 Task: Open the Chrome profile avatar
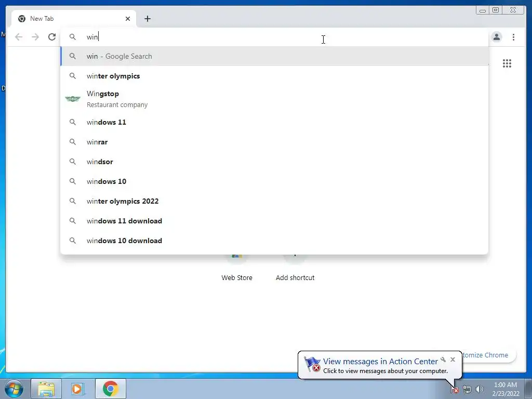497,37
